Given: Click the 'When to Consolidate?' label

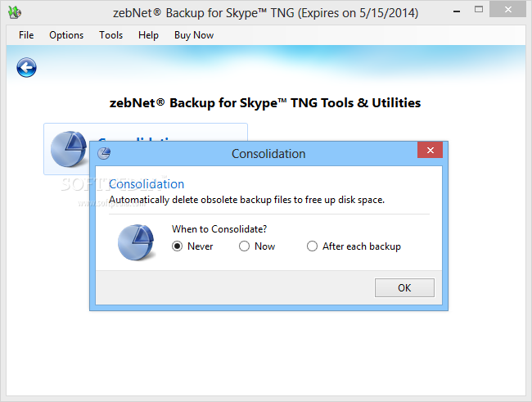Looking at the screenshot, I should 219,229.
